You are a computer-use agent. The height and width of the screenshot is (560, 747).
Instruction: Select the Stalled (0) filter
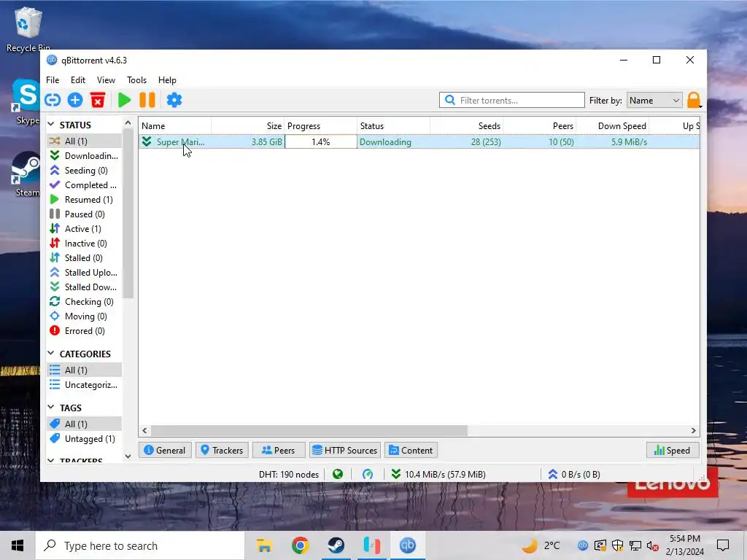[85, 258]
